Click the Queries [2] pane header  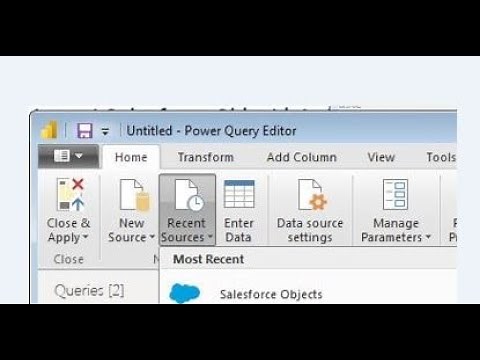click(x=89, y=291)
